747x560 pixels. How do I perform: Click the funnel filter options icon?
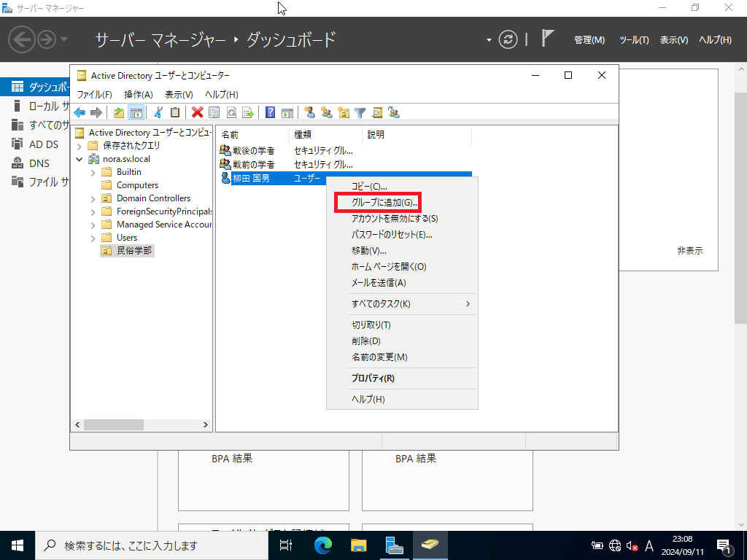click(x=360, y=112)
